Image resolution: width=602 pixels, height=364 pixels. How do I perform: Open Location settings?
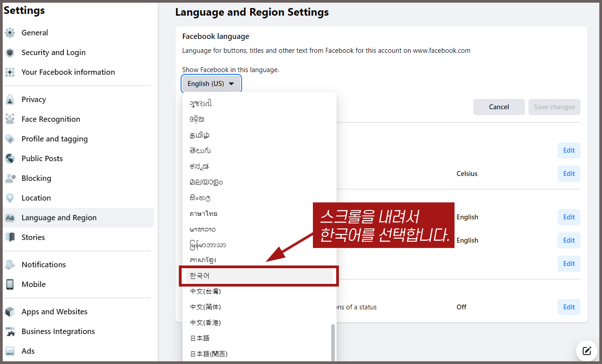(x=78, y=198)
